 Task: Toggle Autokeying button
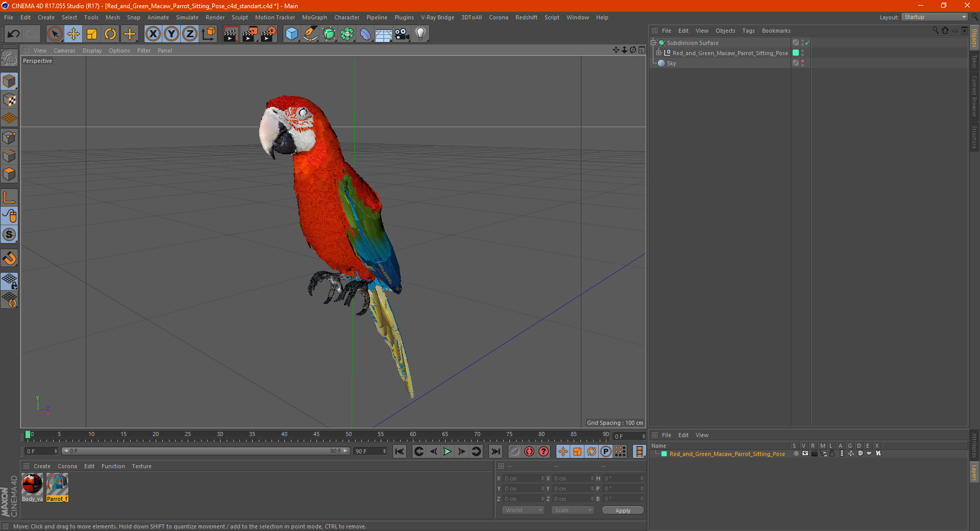(x=529, y=451)
